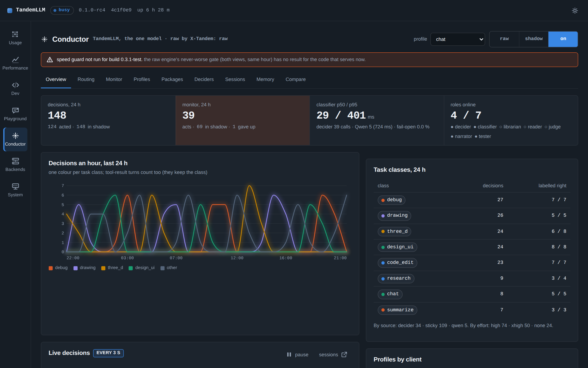The height and width of the screenshot is (368, 588).
Task: Switch conductor mode to on
Action: pos(563,39)
